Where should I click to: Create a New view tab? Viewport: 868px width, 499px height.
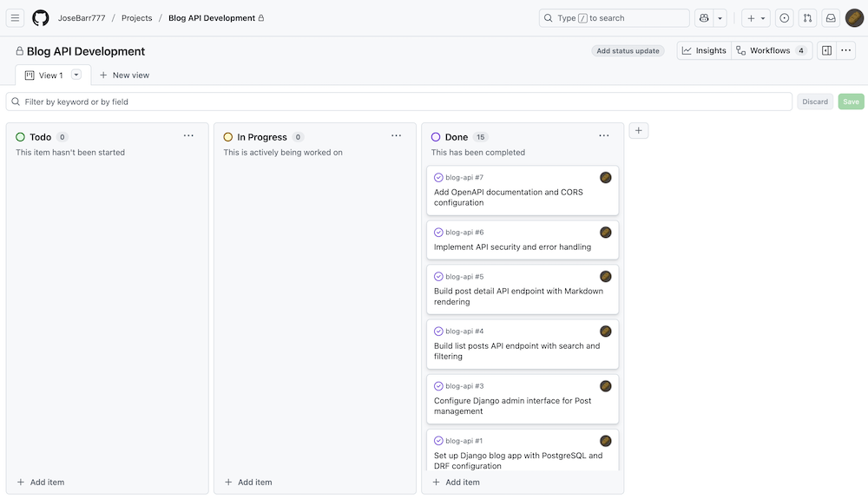[x=124, y=76]
